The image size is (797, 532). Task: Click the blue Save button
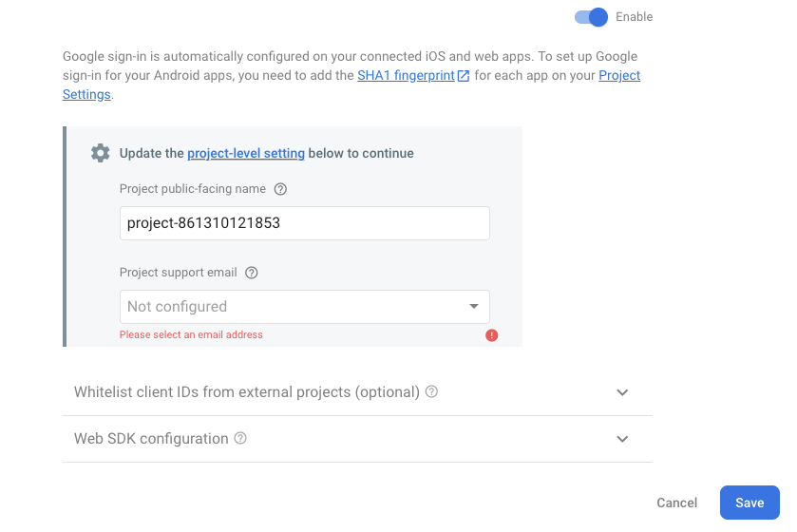point(750,503)
